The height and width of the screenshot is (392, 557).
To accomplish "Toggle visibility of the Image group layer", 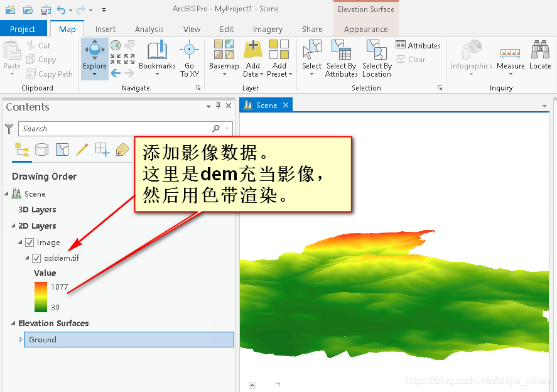I will [x=30, y=242].
